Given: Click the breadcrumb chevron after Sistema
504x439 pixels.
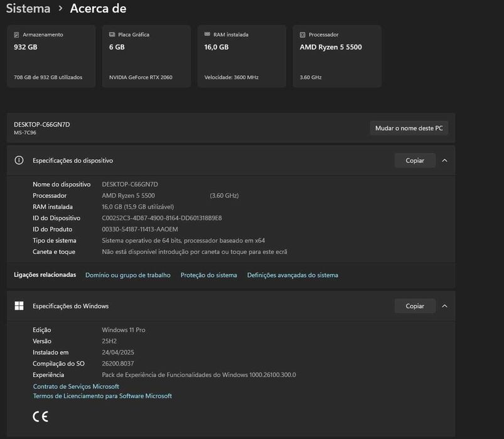Looking at the screenshot, I should tap(60, 9).
